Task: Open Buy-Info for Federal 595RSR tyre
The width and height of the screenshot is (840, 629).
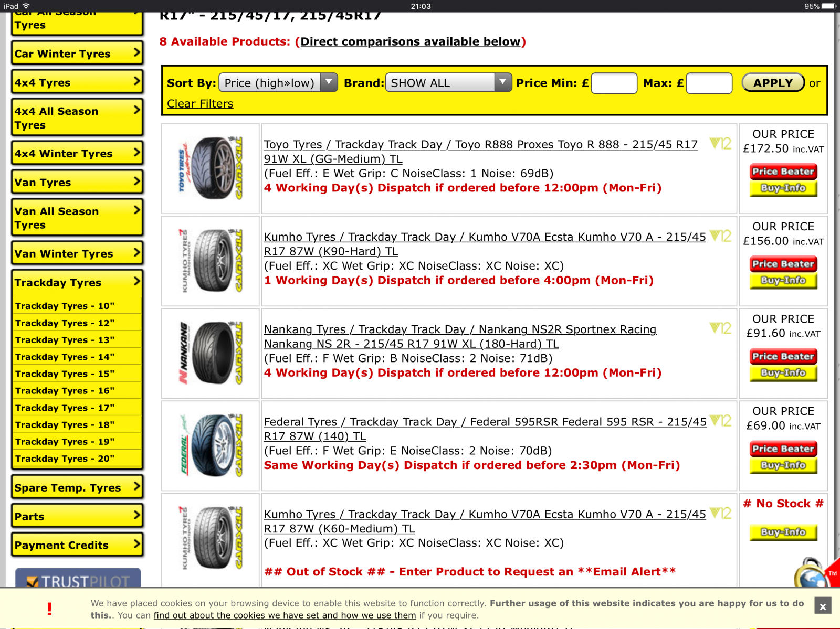Action: [x=783, y=465]
